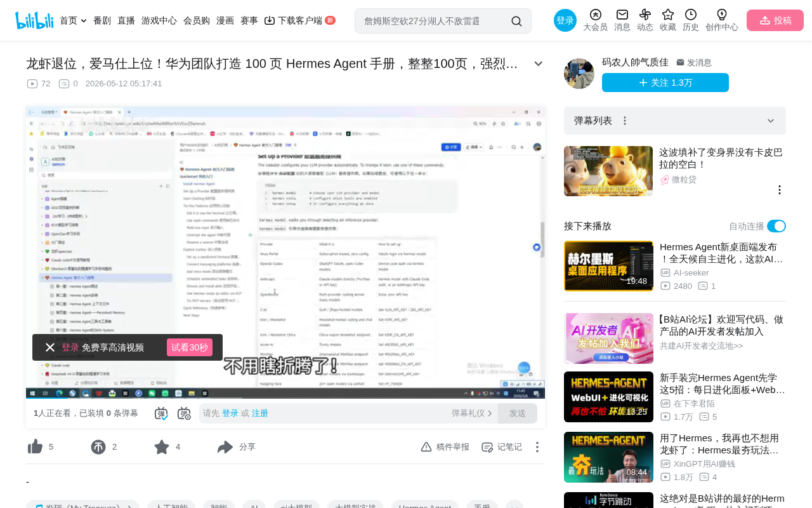
Task: Click 登录 in the HD prompt
Action: (70, 347)
